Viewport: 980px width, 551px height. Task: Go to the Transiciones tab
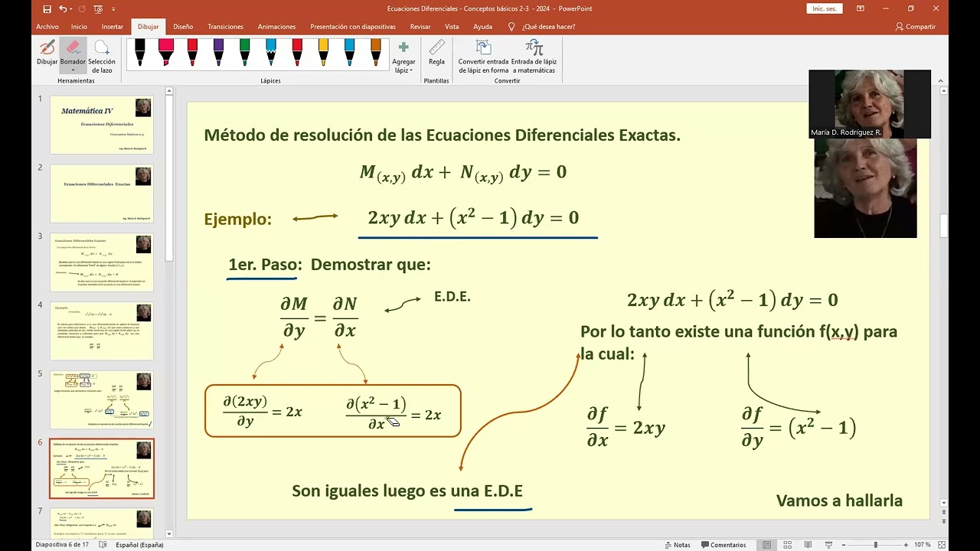tap(225, 27)
